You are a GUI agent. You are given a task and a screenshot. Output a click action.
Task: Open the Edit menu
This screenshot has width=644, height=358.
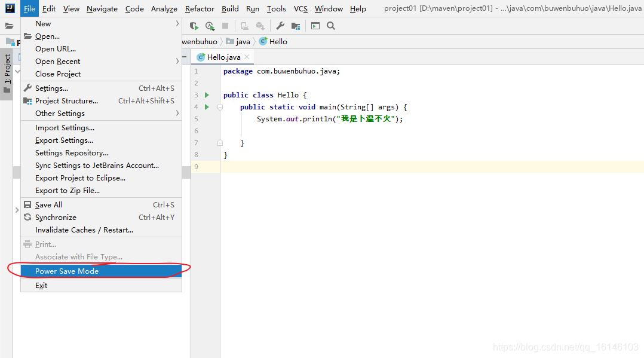pyautogui.click(x=49, y=8)
